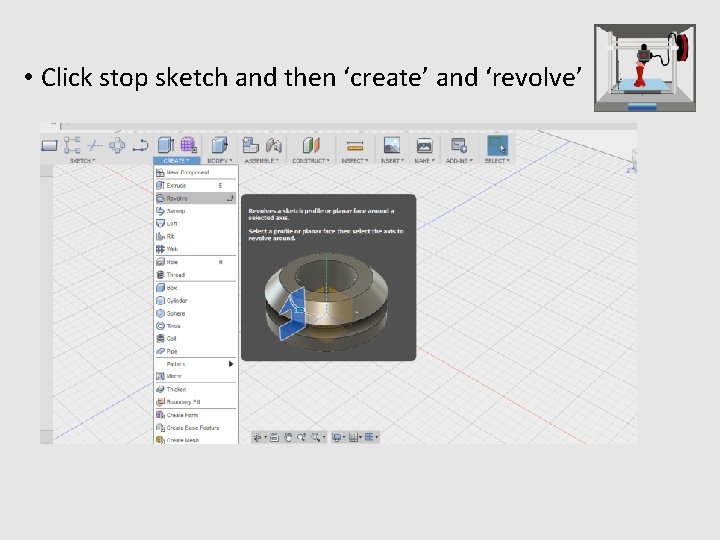Choose Web from Create menu
This screenshot has height=540, width=720.
point(196,249)
